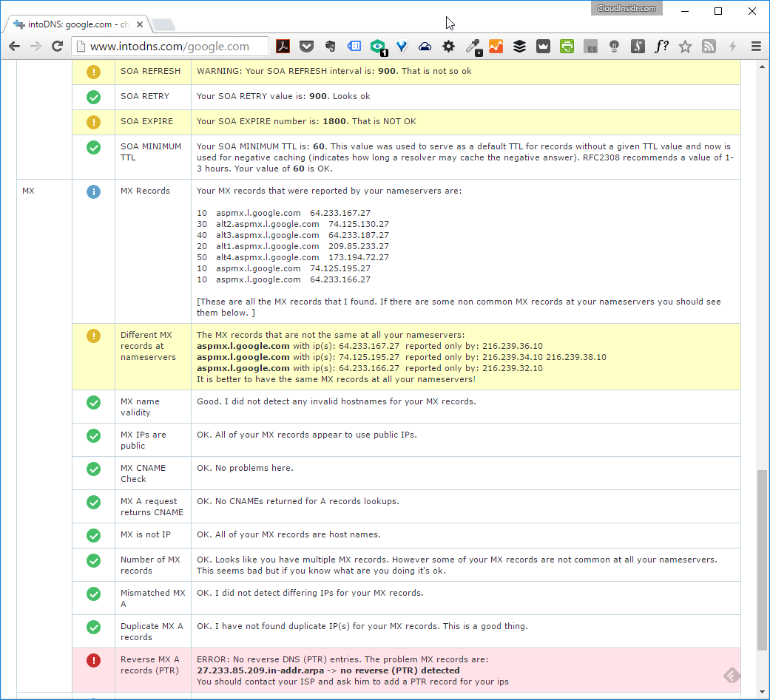Click the blue info icon beside MX Records
The width and height of the screenshot is (770, 700).
coord(93,191)
